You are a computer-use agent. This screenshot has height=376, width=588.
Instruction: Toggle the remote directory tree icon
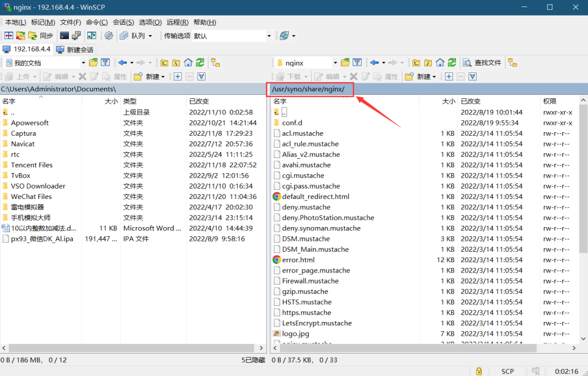click(x=513, y=63)
